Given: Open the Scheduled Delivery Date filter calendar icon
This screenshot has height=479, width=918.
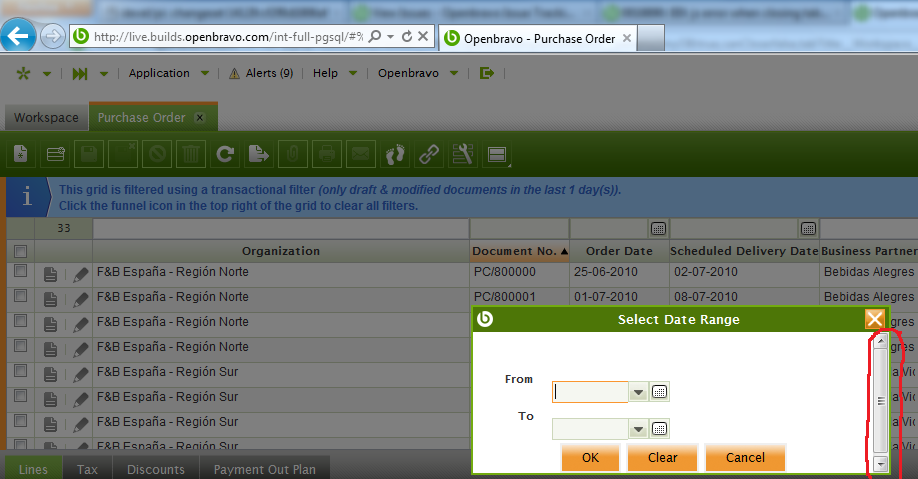Looking at the screenshot, I should 808,228.
